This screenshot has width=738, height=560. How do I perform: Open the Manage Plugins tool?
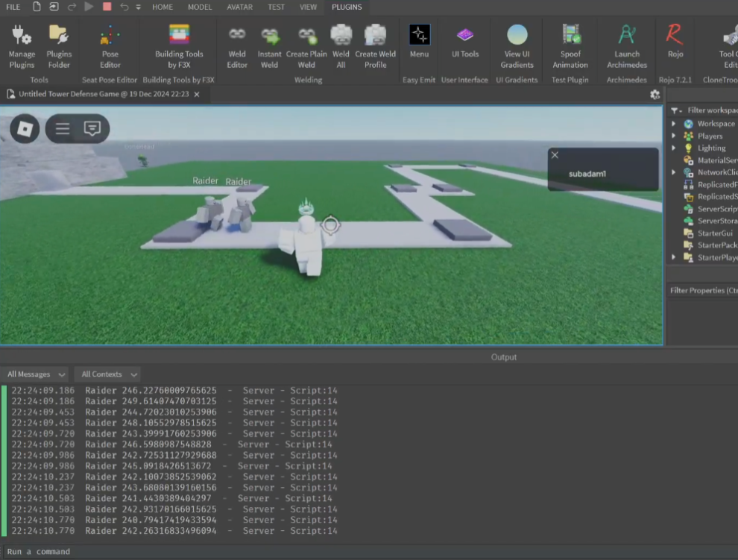coord(22,47)
